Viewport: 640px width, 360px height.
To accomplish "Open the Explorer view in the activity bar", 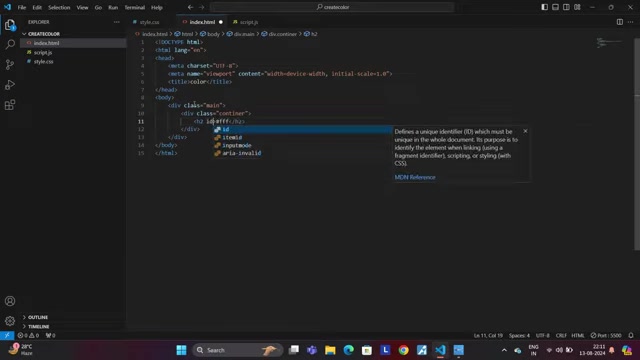I will [x=10, y=25].
